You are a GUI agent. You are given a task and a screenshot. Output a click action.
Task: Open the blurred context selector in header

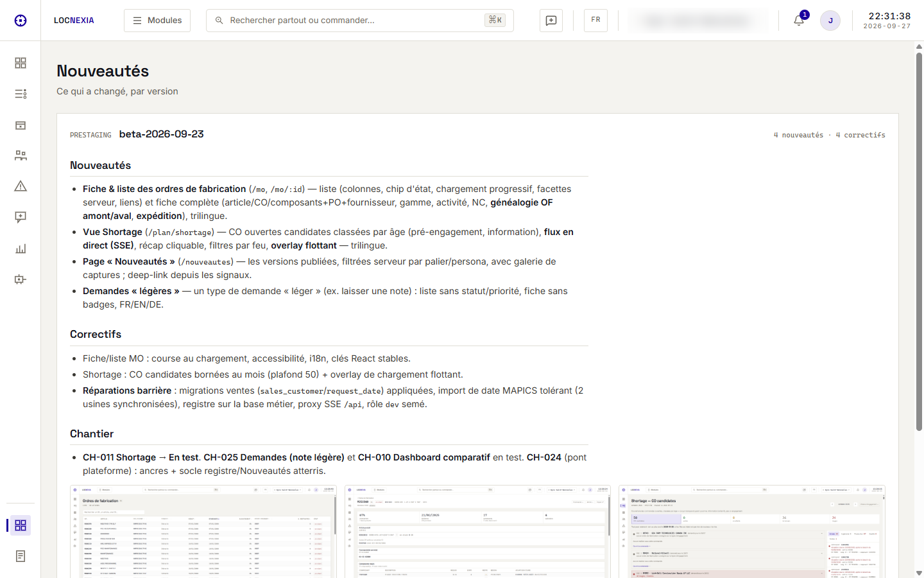697,21
